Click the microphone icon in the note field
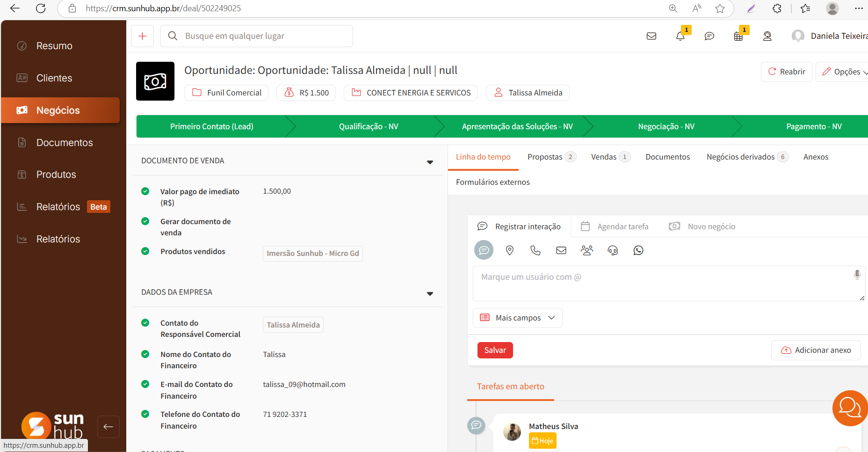 click(x=857, y=275)
